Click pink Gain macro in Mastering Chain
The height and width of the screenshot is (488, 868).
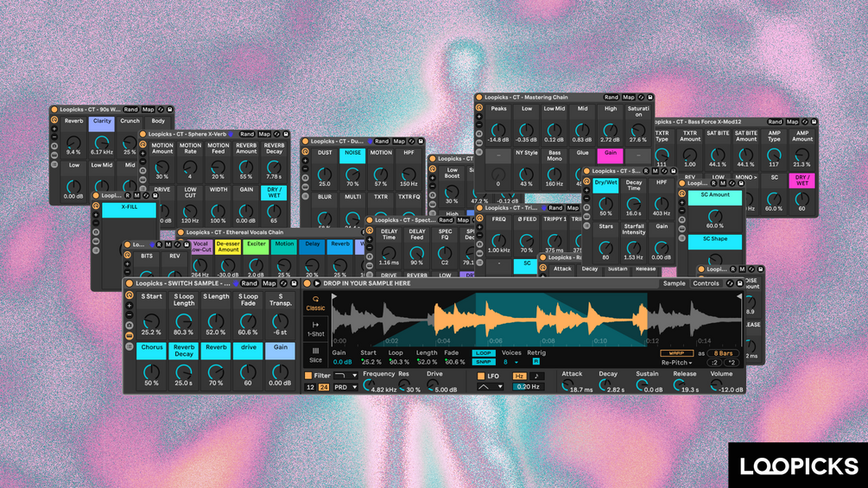(610, 155)
